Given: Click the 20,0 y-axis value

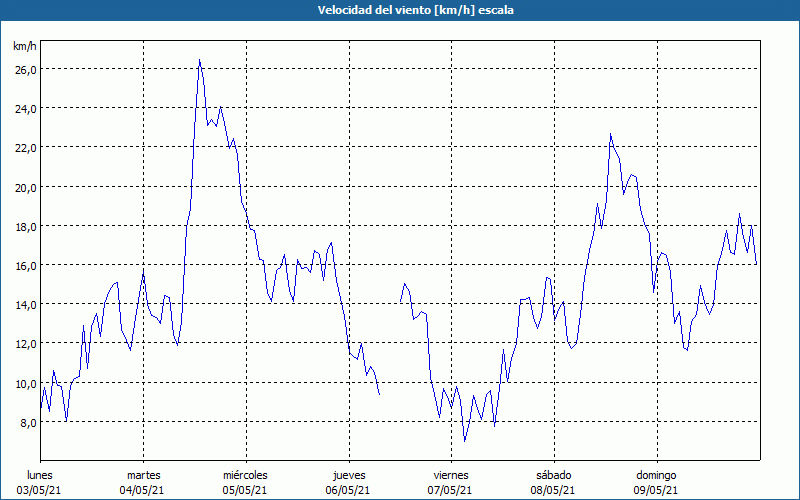Looking at the screenshot, I should pyautogui.click(x=26, y=187).
